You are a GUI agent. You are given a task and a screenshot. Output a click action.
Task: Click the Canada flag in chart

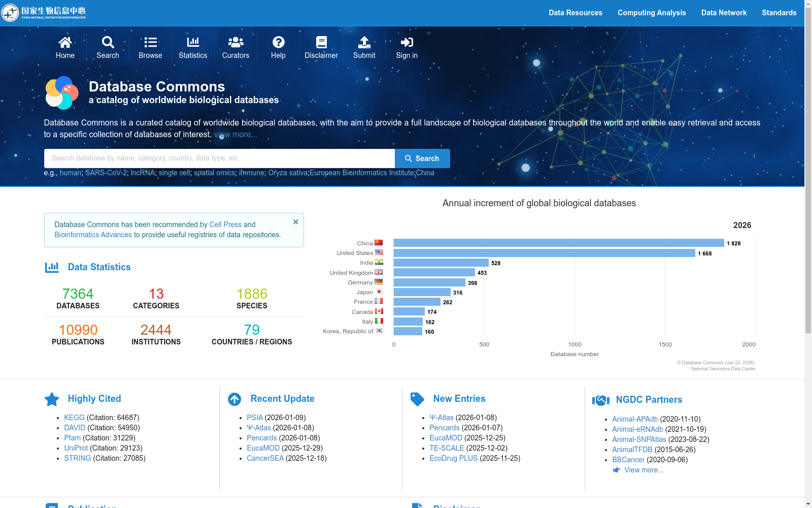379,311
